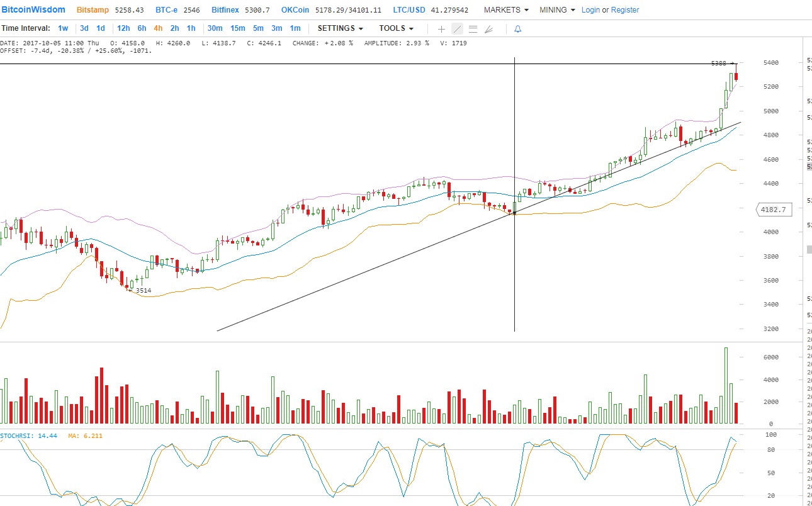Select the horizontal lines drawing tool
This screenshot has width=812, height=506.
tap(473, 29)
